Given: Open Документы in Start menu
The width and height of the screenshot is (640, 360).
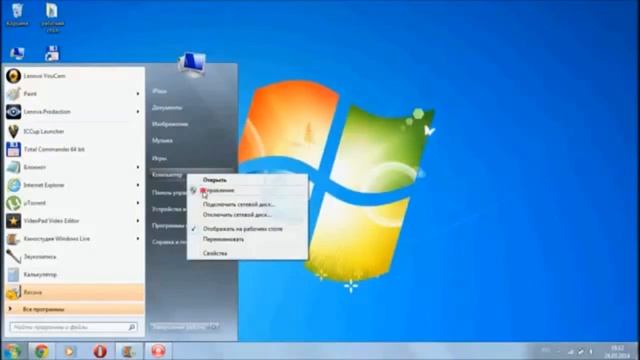Looking at the screenshot, I should click(x=167, y=108).
